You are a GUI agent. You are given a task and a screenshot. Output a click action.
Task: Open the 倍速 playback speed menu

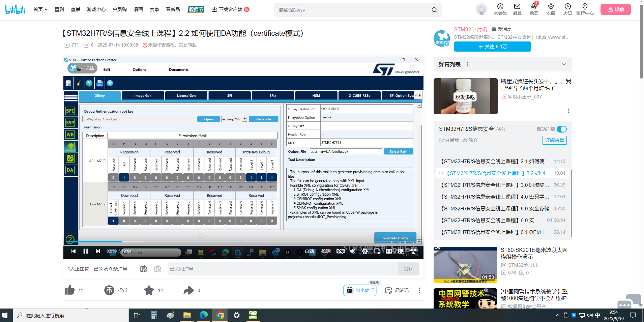click(326, 251)
